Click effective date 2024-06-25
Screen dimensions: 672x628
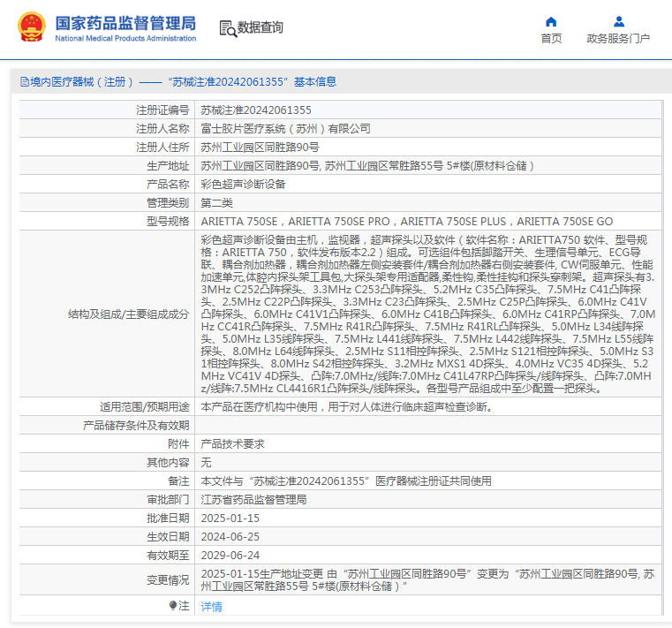(230, 536)
